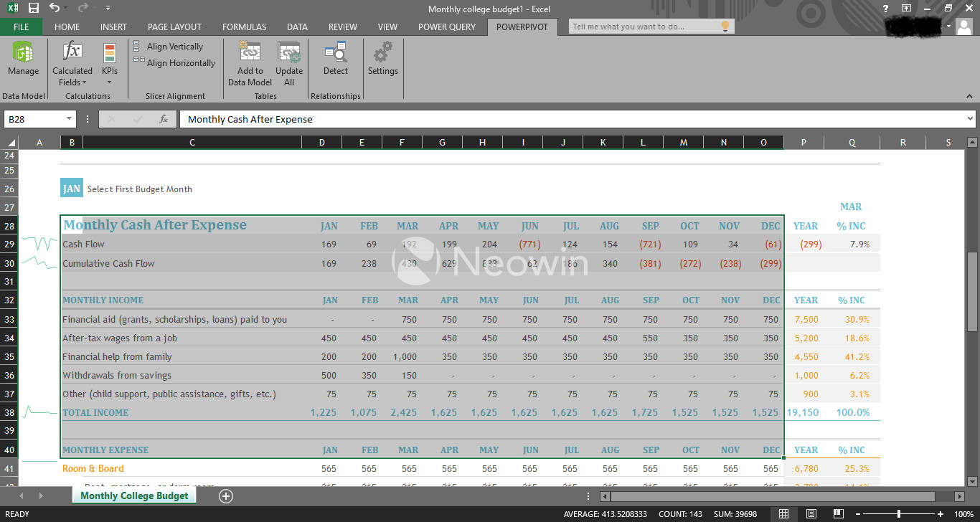Select the Monthly College Budget sheet tab
980x522 pixels.
tap(134, 495)
